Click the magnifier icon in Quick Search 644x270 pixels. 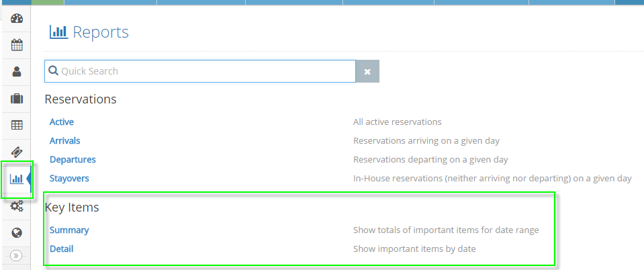(54, 71)
